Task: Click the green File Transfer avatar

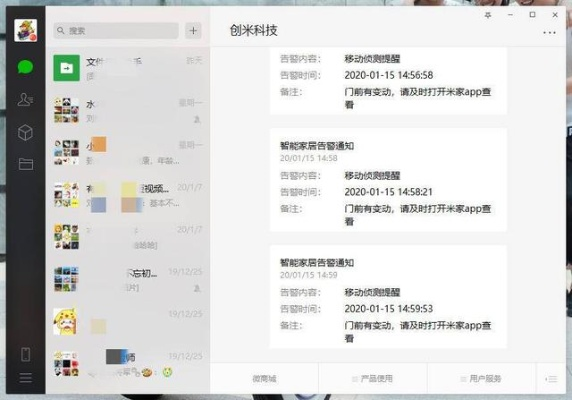Action: 66,68
